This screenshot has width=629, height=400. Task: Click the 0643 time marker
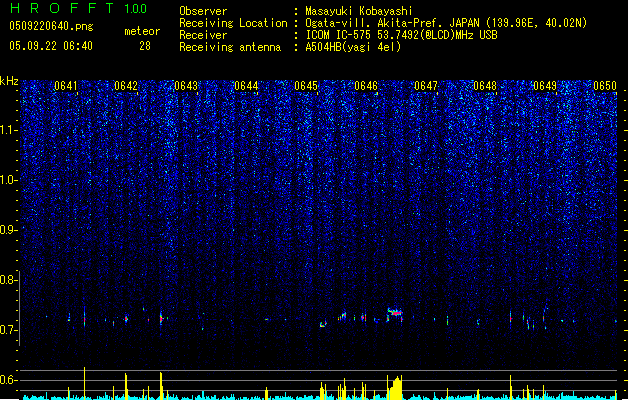click(186, 86)
